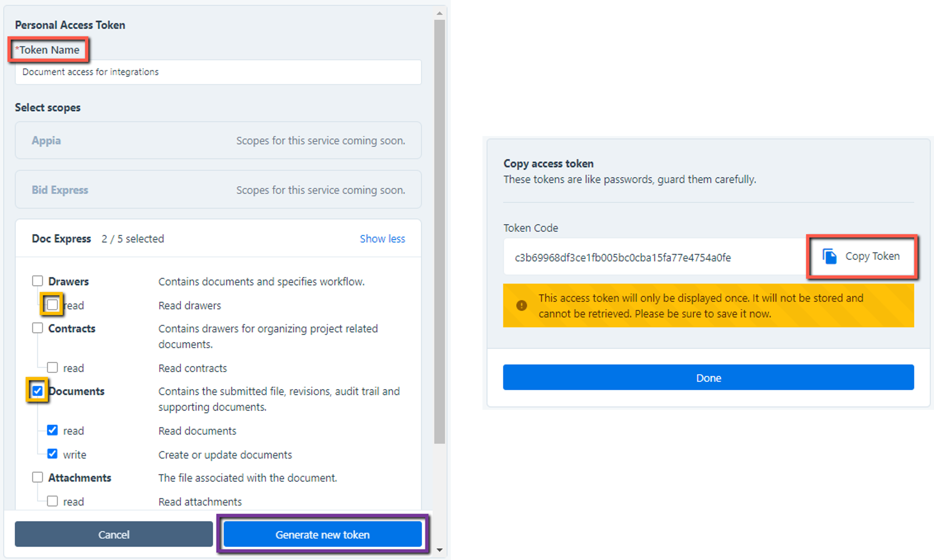The image size is (934, 560).
Task: Uncheck the Documents scope checkbox
Action: click(37, 391)
